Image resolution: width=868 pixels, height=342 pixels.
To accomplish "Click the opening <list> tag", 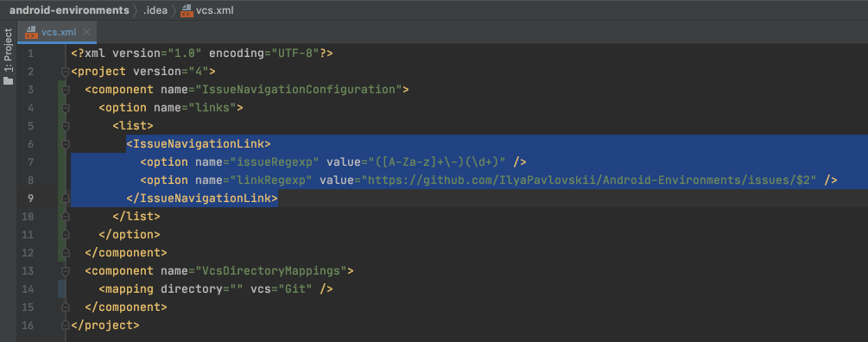I will 133,126.
